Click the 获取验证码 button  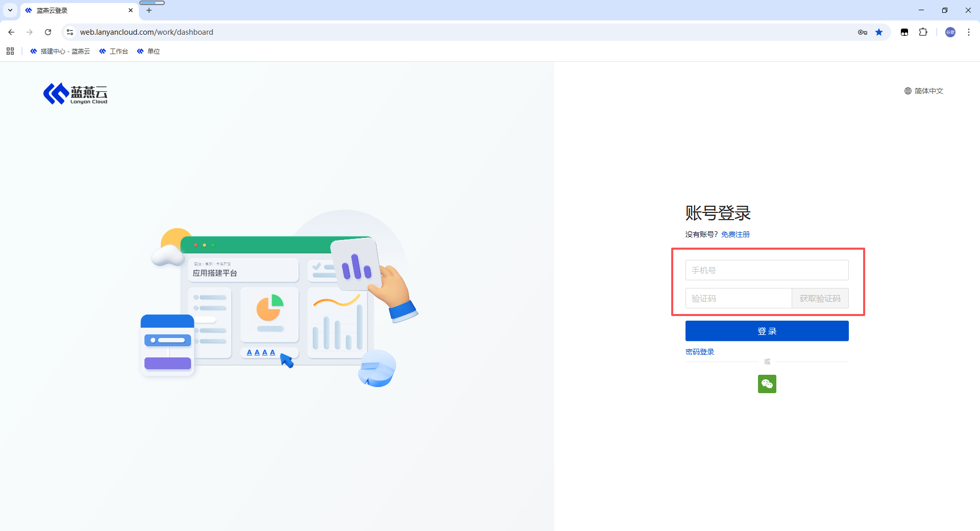pyautogui.click(x=820, y=298)
